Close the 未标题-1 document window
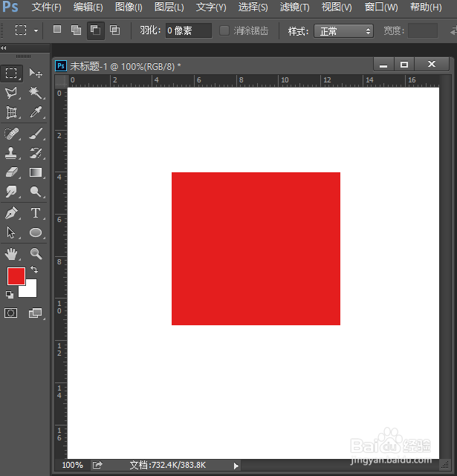Viewport: 457px width, 476px height. coord(432,65)
